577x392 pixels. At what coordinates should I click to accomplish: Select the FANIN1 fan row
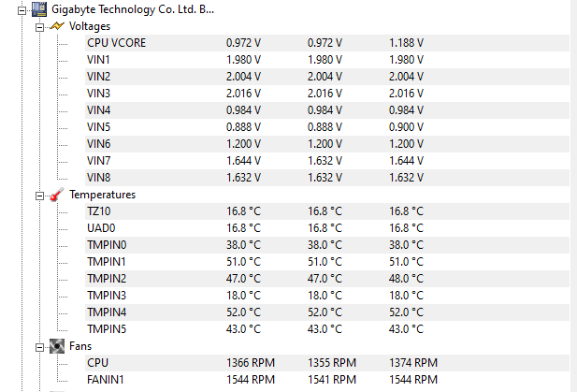(x=327, y=380)
